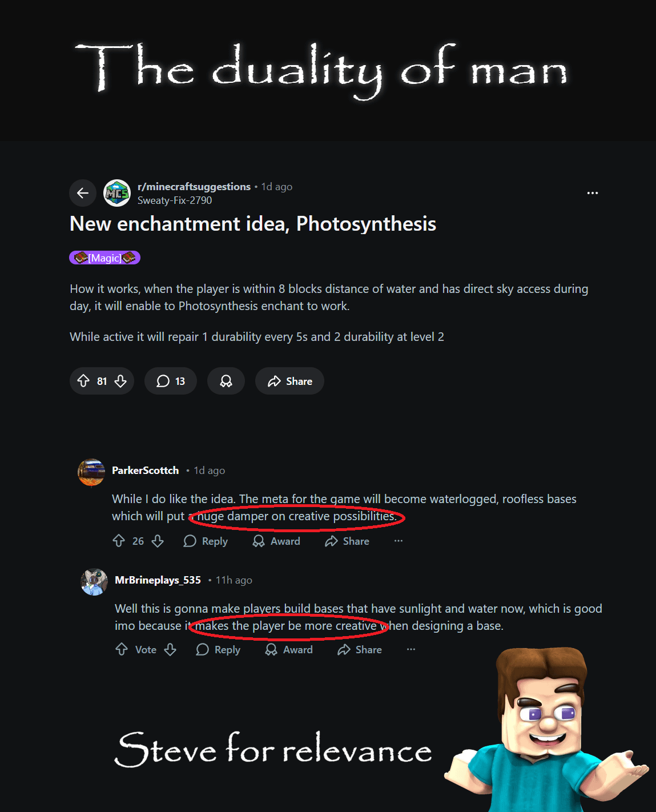Visit Sweaty-Fix-2790's profile
Screen dimensions: 656x812
click(175, 200)
